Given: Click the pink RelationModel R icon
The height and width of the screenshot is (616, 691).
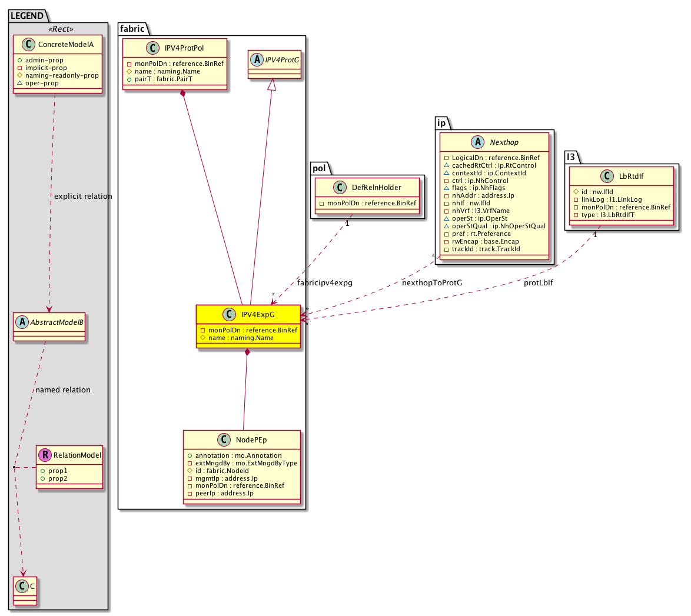Looking at the screenshot, I should (45, 454).
